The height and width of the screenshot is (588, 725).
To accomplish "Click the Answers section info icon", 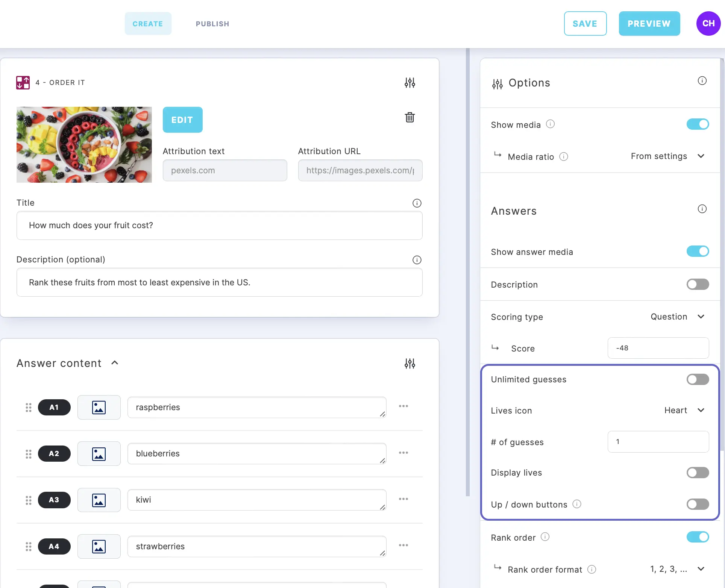I will tap(702, 209).
